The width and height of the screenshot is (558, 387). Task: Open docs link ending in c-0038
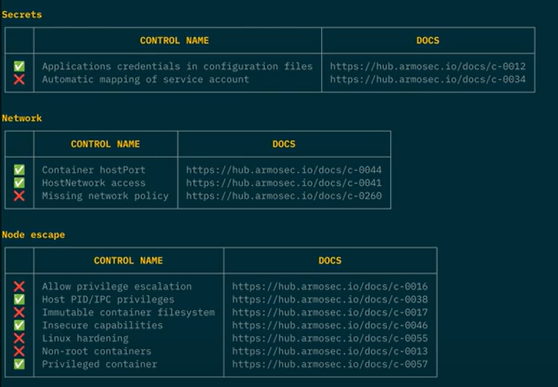[330, 299]
